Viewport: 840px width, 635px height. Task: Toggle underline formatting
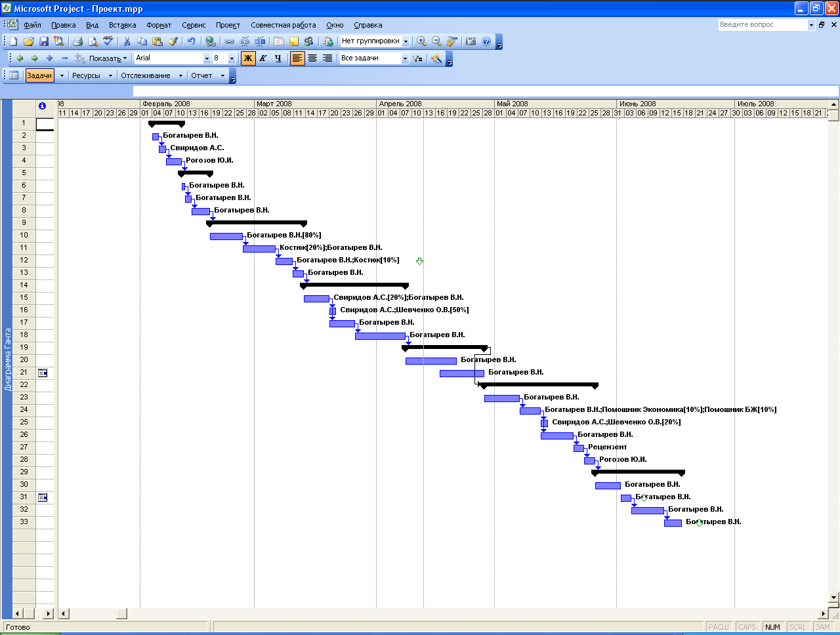click(x=278, y=58)
